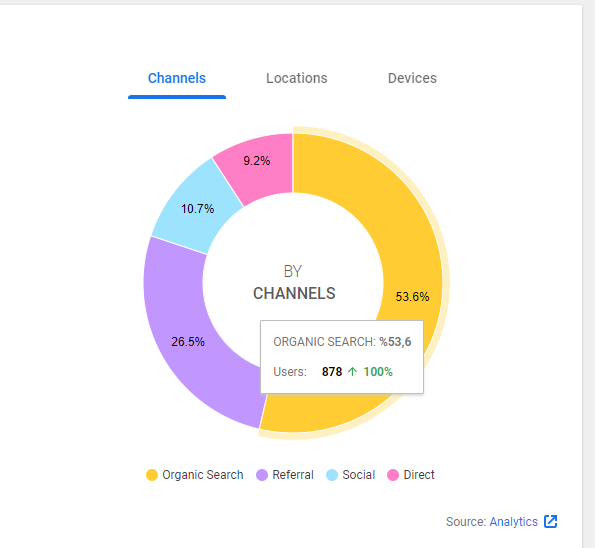Toggle the Organic Search legend label
This screenshot has height=548, width=595.
click(x=203, y=475)
